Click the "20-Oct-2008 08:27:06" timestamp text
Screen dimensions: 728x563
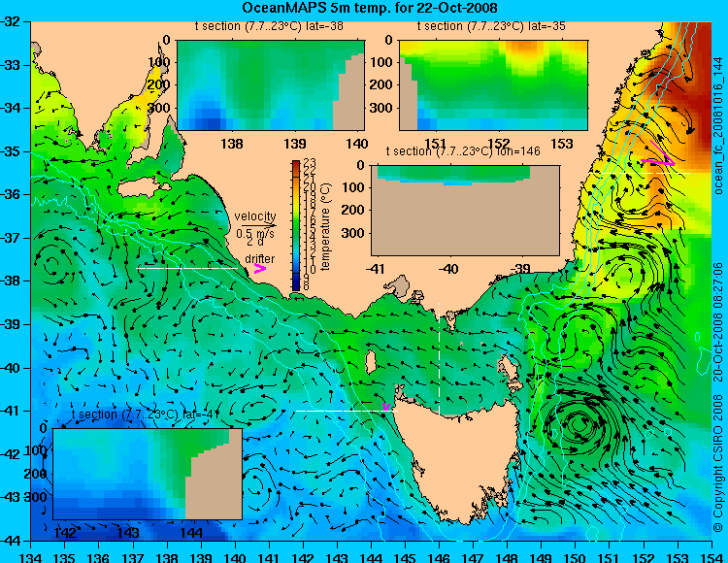(718, 324)
